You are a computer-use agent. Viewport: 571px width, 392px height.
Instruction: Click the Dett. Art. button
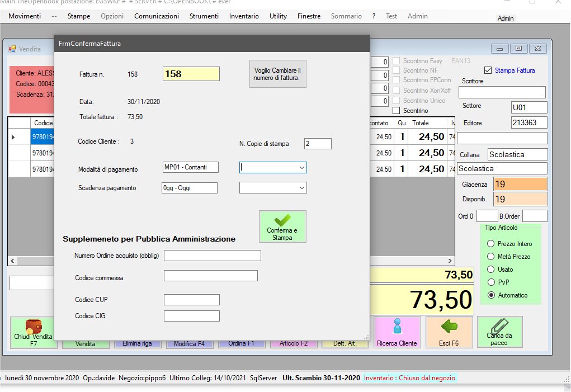click(x=345, y=344)
